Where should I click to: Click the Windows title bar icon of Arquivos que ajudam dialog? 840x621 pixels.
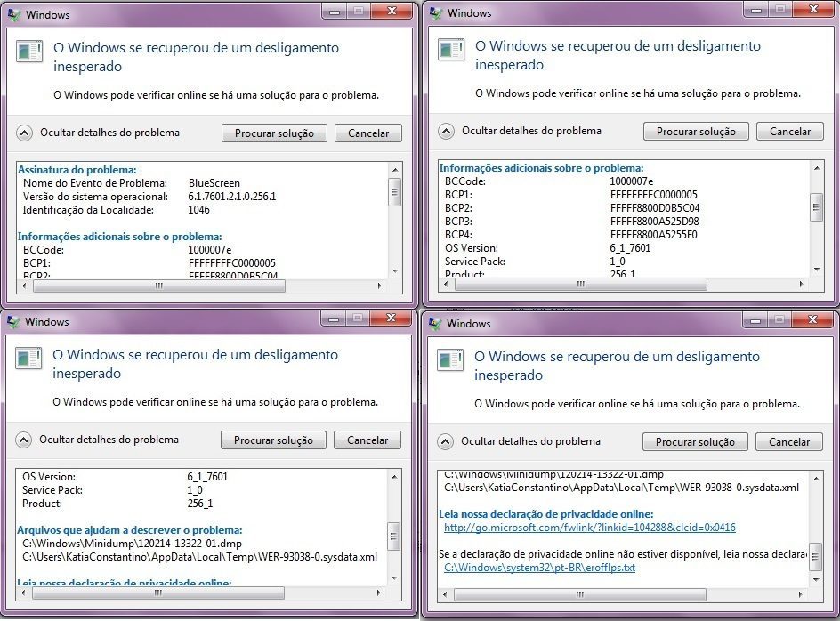pyautogui.click(x=13, y=321)
